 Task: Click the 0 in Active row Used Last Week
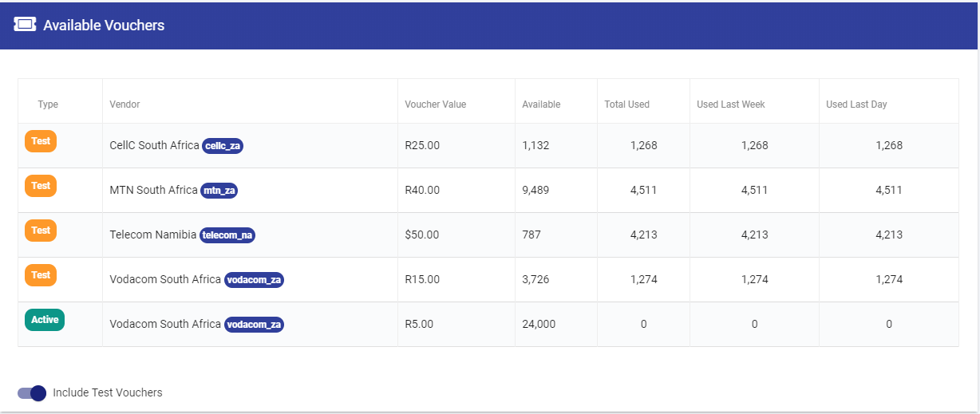(754, 324)
